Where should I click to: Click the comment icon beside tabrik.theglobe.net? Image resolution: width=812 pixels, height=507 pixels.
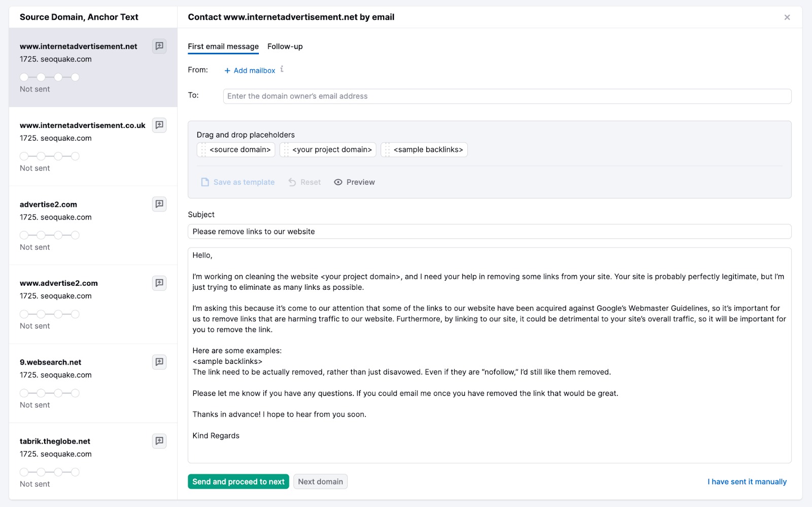coord(159,441)
